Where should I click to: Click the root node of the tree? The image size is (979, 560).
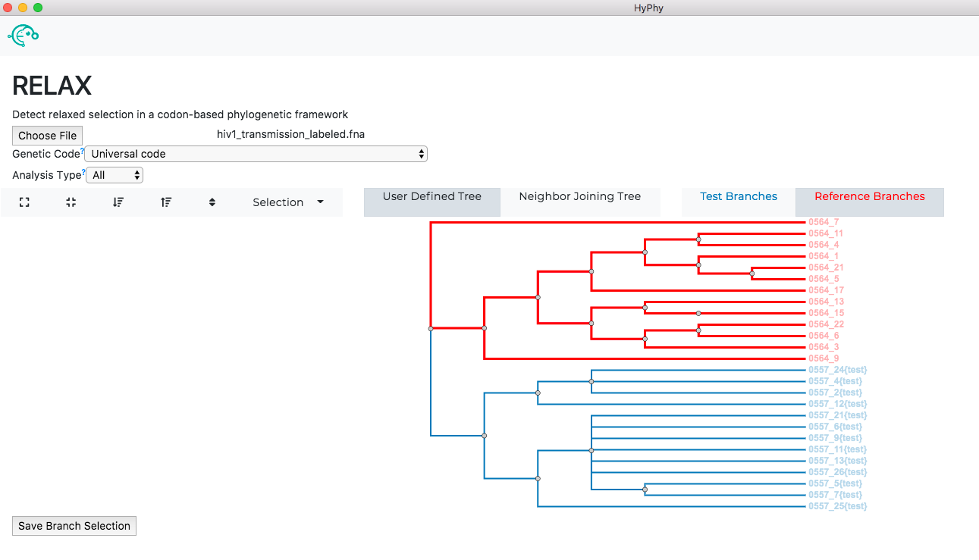click(431, 329)
